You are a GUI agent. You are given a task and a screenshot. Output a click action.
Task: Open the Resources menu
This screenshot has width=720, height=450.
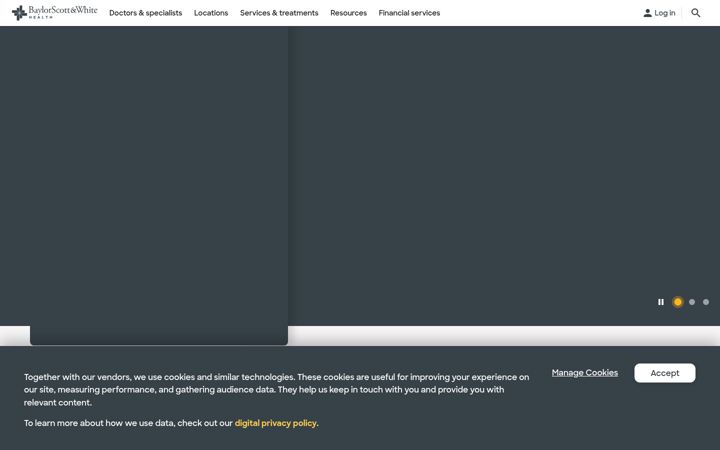point(349,13)
